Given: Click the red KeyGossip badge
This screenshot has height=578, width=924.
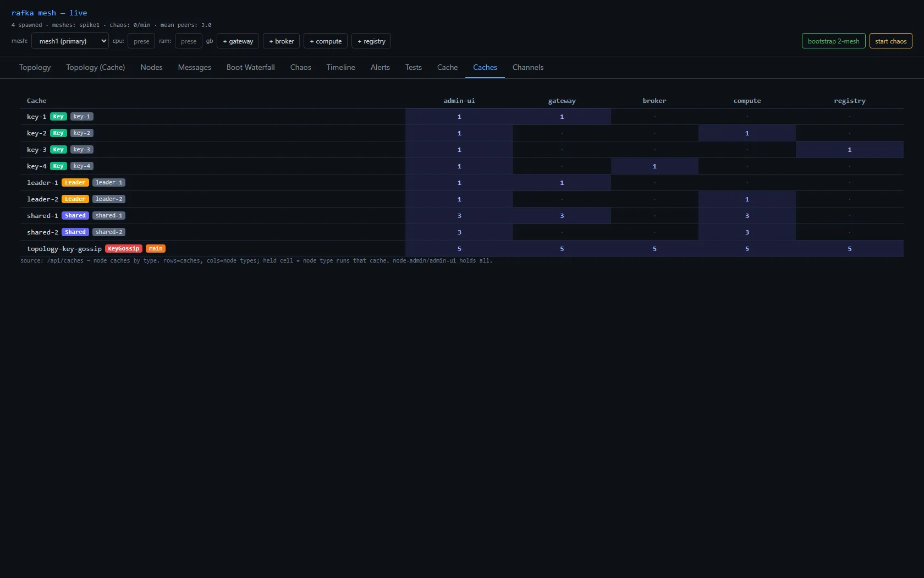Looking at the screenshot, I should point(124,249).
